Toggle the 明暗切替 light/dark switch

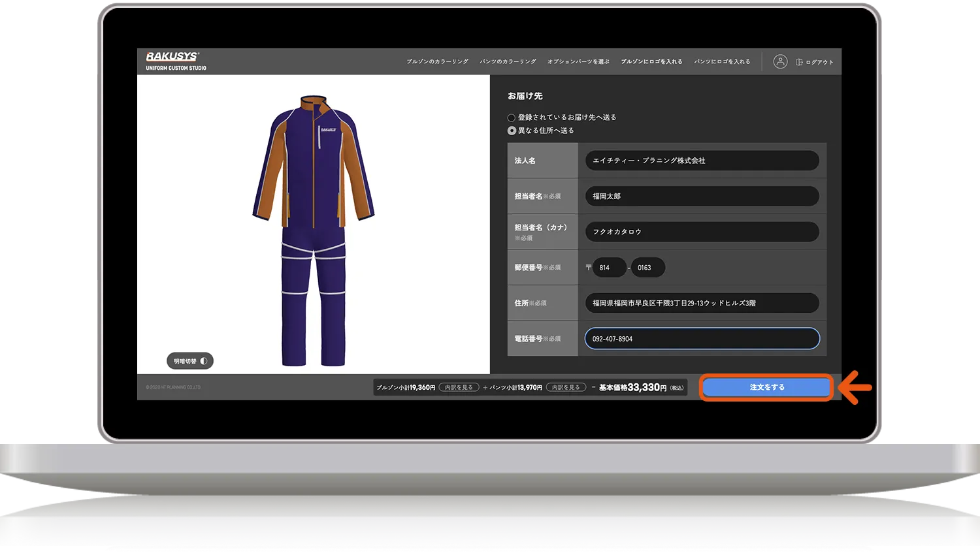pos(190,361)
